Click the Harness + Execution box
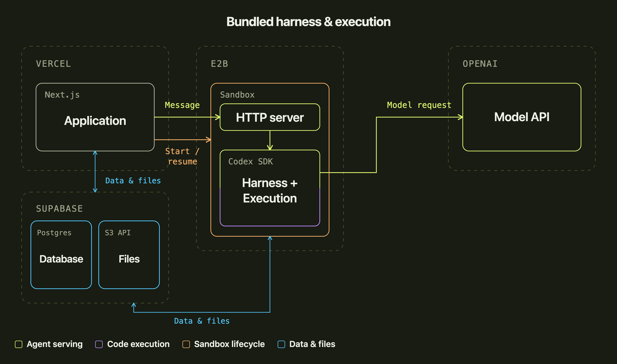Screen dimensions: 617x364 (x=270, y=188)
